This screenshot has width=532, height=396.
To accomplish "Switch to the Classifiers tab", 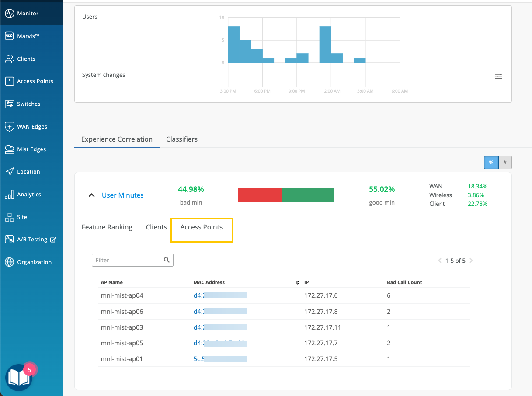I will [181, 139].
